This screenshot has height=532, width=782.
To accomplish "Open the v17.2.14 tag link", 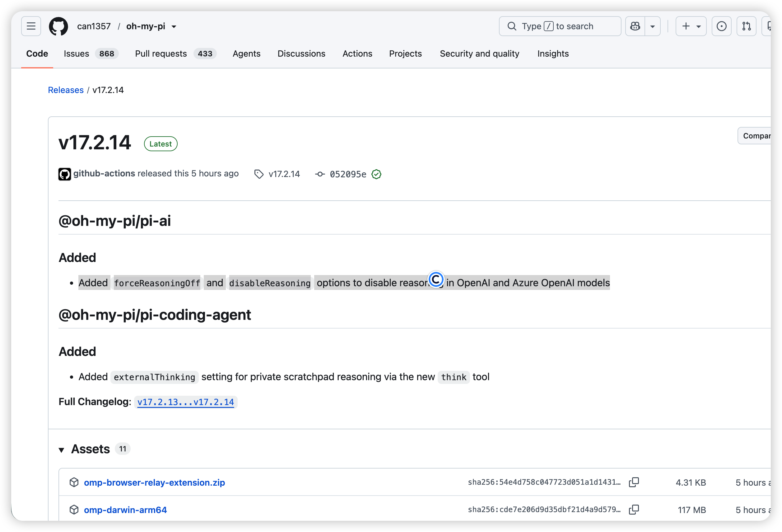I will tap(284, 174).
